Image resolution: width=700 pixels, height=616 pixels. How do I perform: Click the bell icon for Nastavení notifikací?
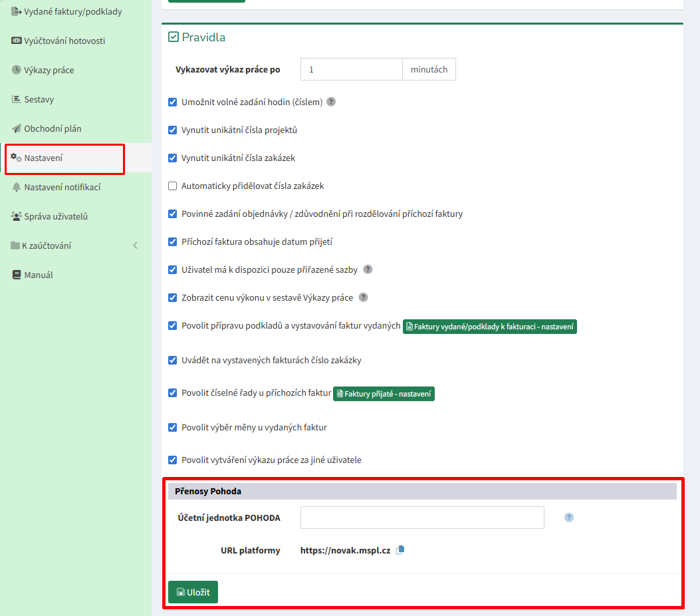[x=17, y=188]
